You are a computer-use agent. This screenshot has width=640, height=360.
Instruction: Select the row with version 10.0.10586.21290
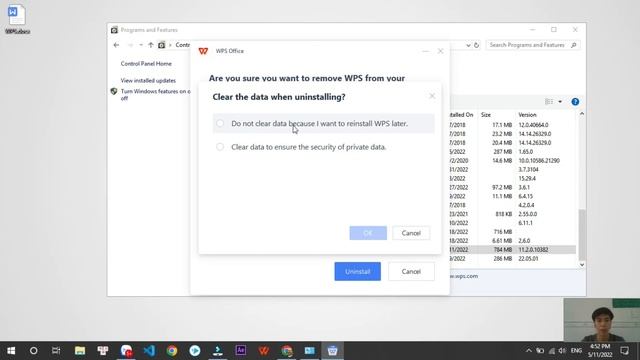tap(513, 161)
